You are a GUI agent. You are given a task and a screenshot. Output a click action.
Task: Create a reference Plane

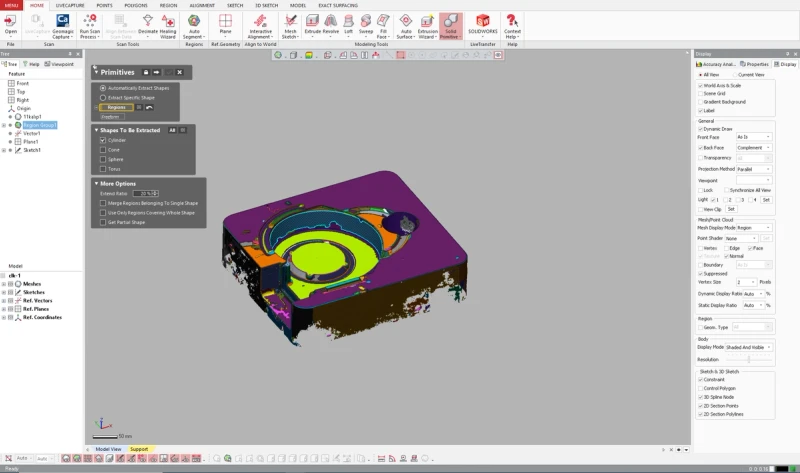tap(225, 24)
